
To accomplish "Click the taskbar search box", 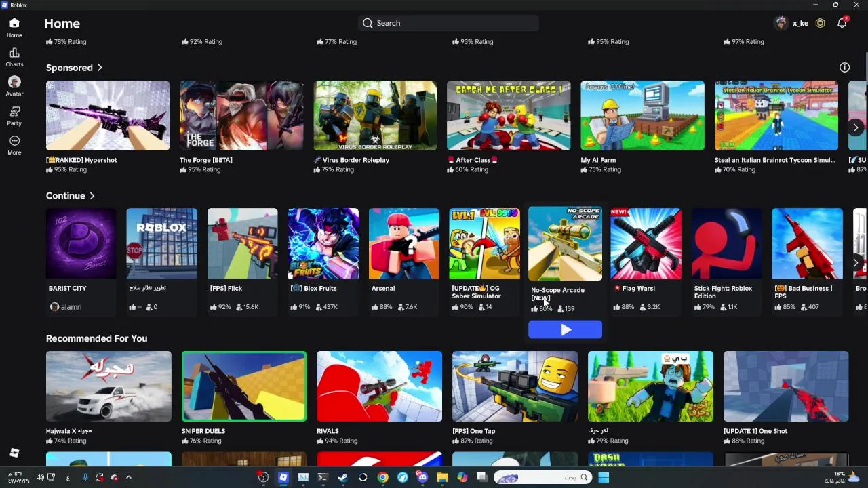I will 542,477.
